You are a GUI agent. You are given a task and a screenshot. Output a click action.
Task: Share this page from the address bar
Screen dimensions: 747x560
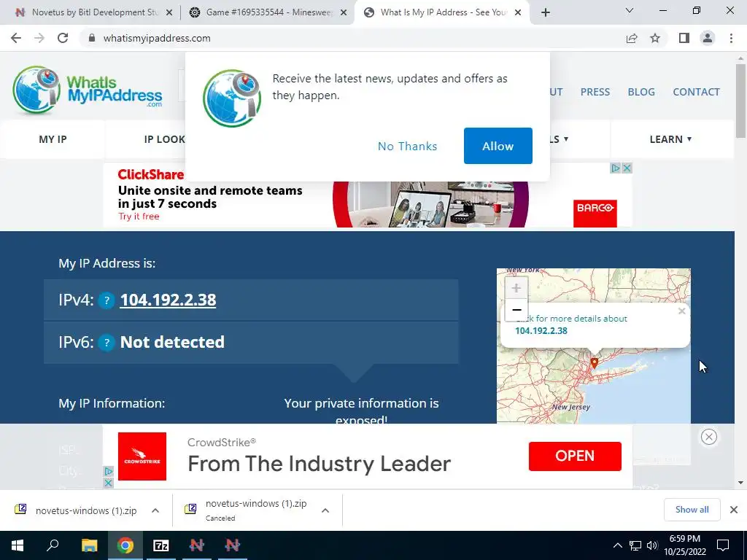pos(632,38)
